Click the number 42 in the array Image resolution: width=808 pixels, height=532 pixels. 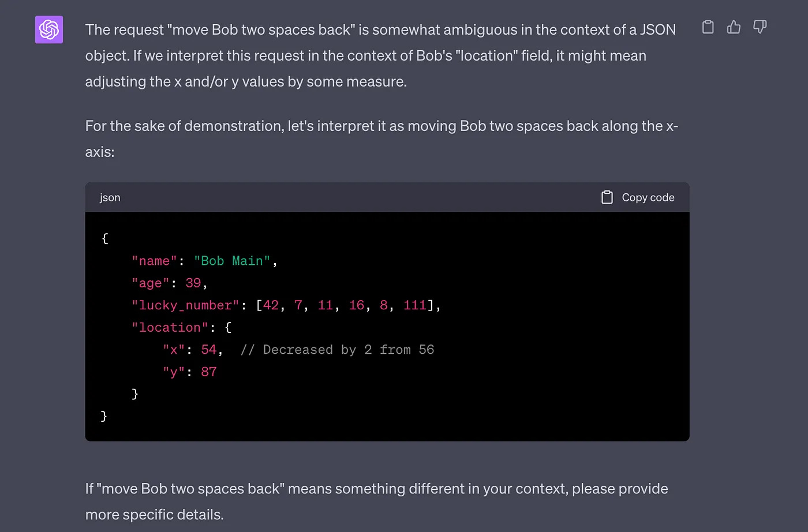coord(271,305)
